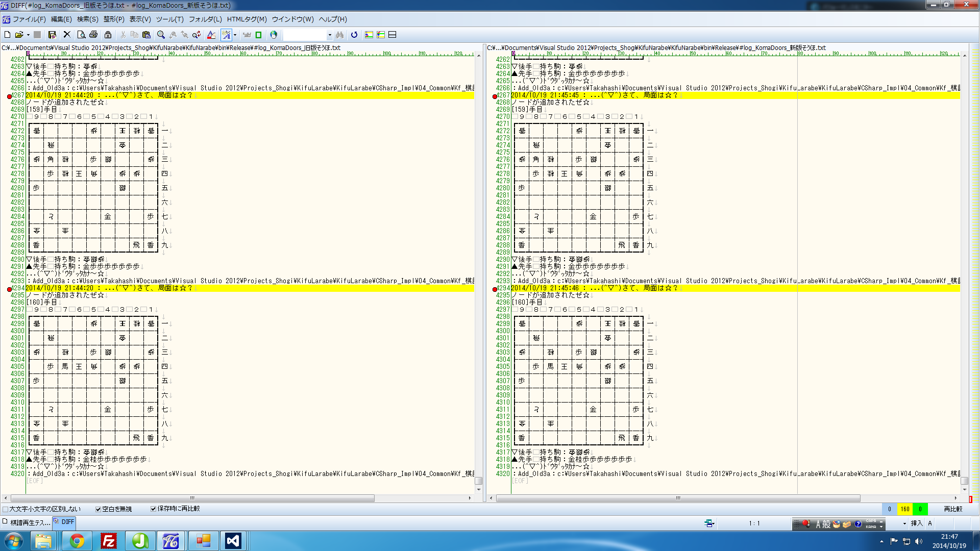Open the ツール(T) menu

point(169,19)
